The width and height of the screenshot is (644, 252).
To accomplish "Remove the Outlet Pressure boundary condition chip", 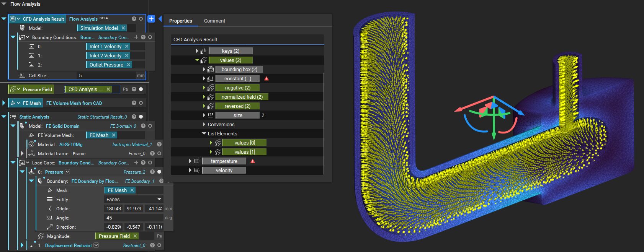I will (129, 65).
